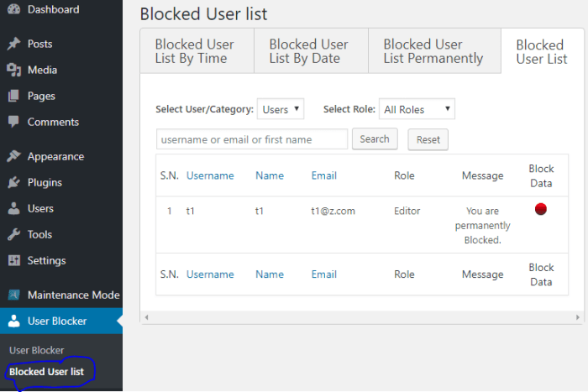Select Blocked User List Permanently tab
588x392 pixels.
[x=433, y=51]
